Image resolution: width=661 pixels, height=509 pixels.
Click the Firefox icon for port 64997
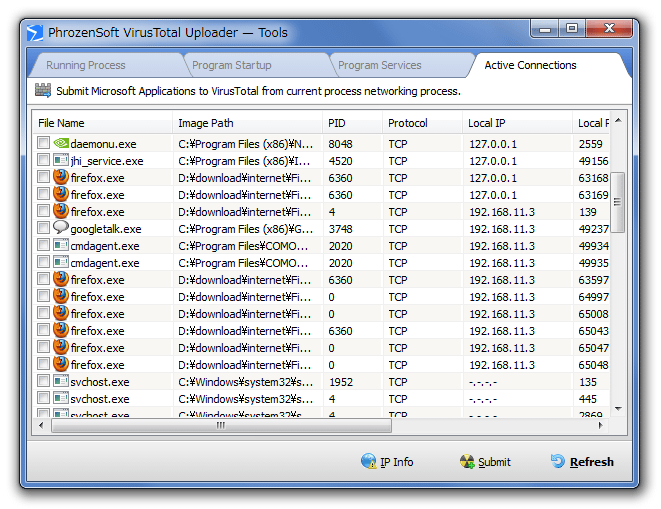[61, 296]
